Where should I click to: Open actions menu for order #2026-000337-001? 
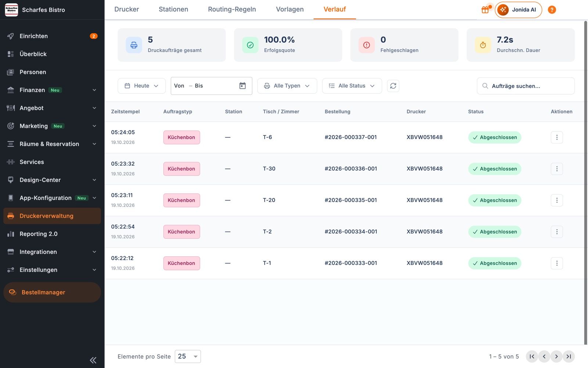[x=557, y=137]
